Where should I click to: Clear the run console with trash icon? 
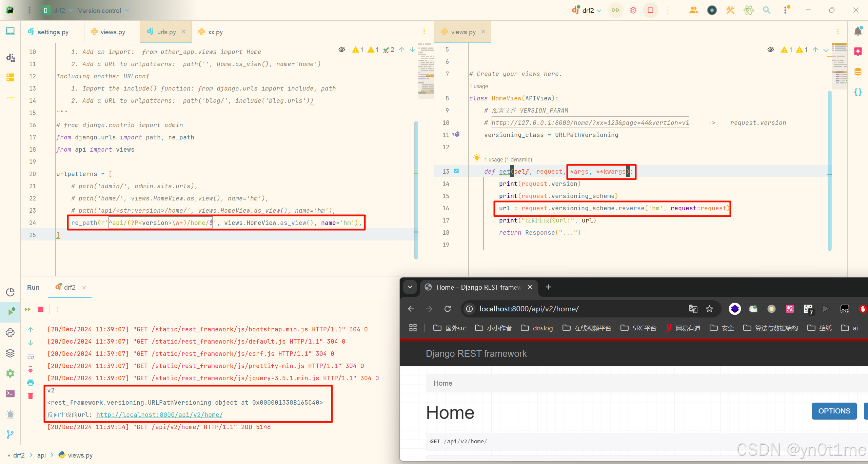click(31, 396)
